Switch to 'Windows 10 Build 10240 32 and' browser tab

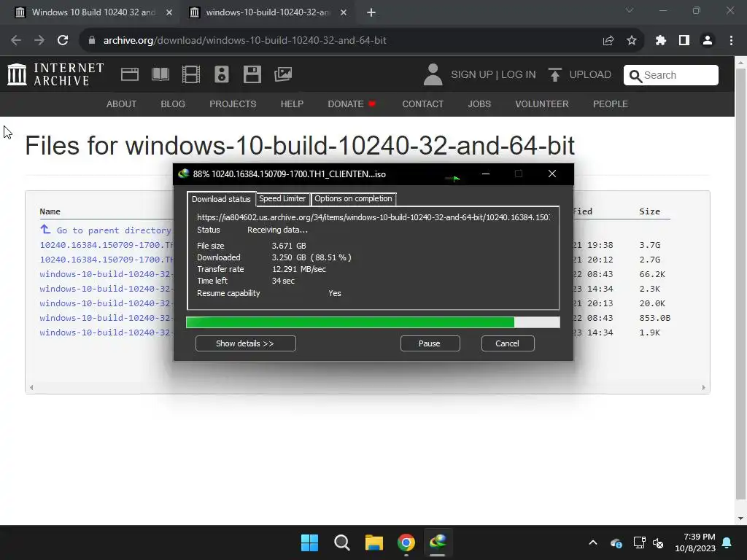point(93,12)
